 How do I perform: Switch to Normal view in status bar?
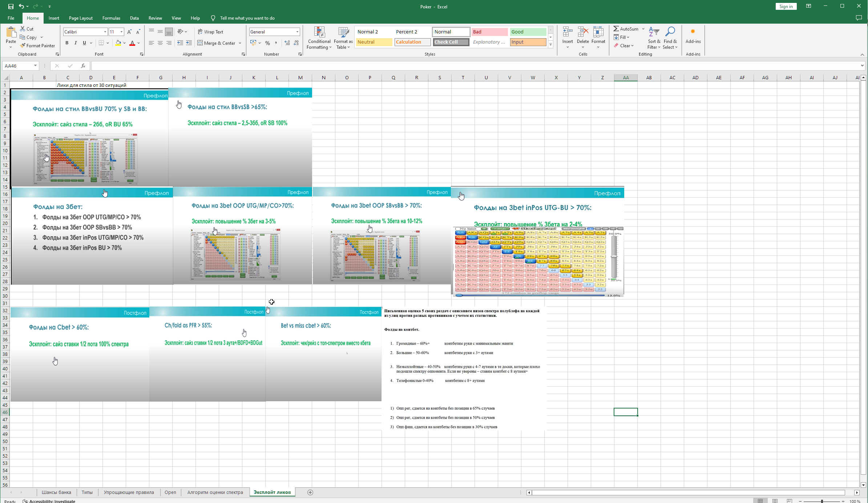(760, 501)
